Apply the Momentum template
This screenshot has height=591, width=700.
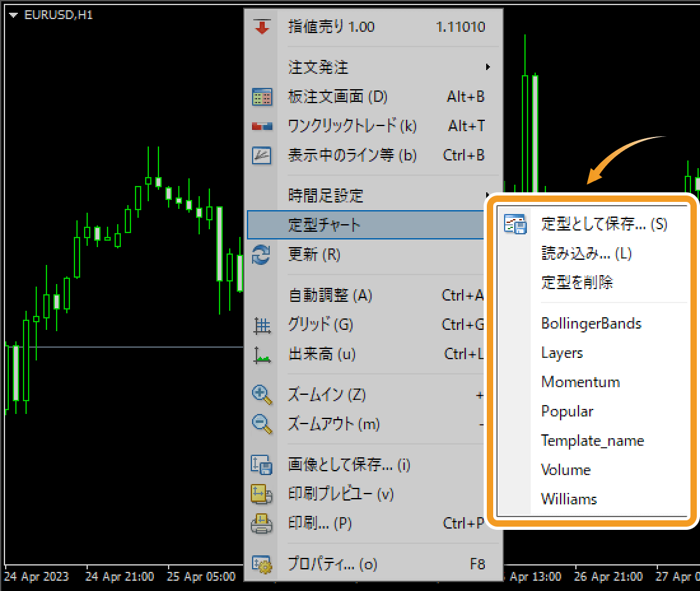(x=593, y=382)
